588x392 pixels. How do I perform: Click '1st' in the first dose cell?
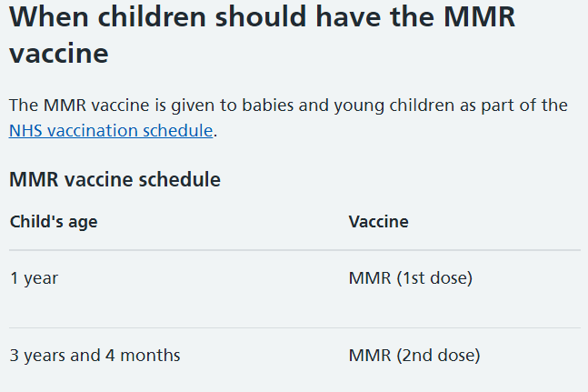pos(414,278)
